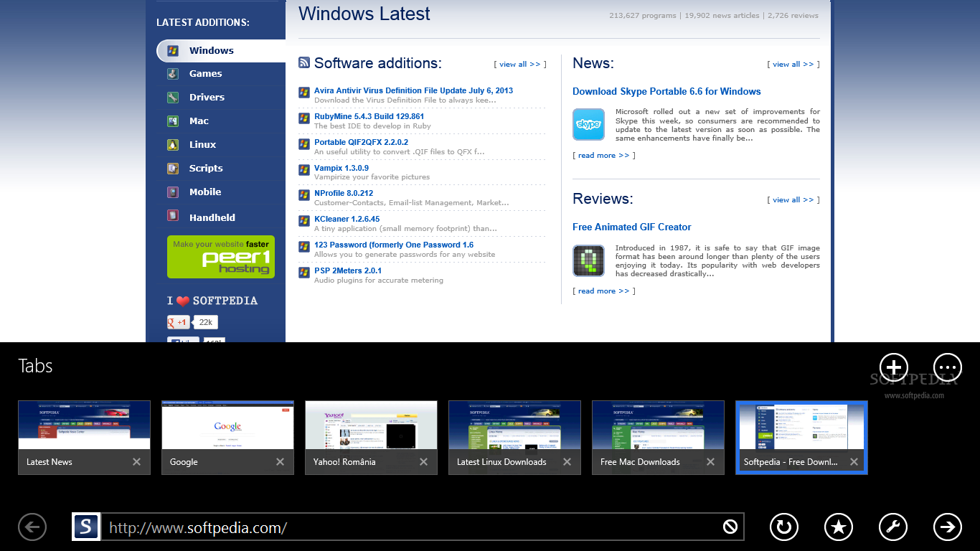Close the Softpedia - Free Downl... tab
This screenshot has height=551, width=980.
tap(854, 461)
